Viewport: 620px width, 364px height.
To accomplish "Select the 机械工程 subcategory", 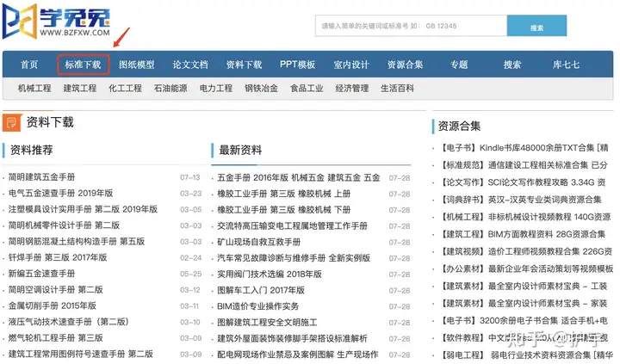I will [34, 88].
